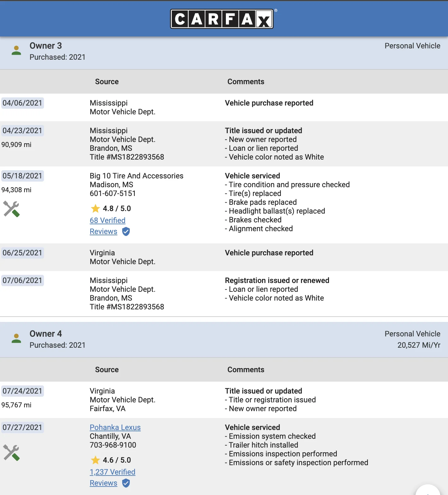Click the round floating button at bottom right
448x495 pixels.
428,490
